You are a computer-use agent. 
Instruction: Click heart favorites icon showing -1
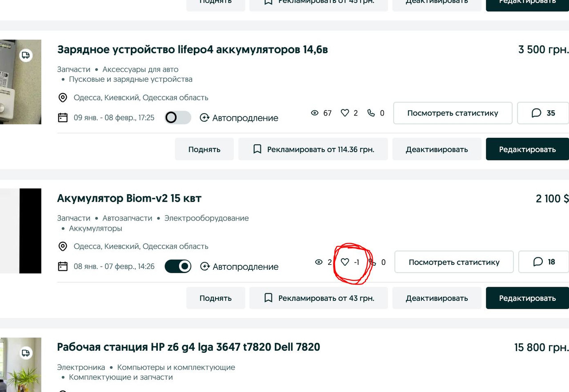click(x=345, y=262)
